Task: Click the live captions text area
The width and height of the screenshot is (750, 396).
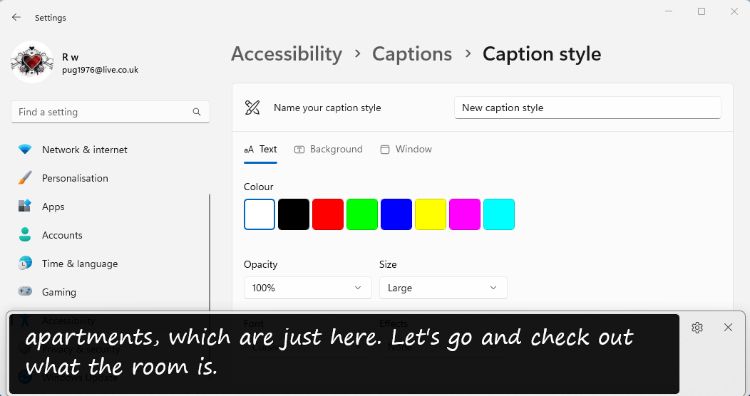Action: point(344,353)
